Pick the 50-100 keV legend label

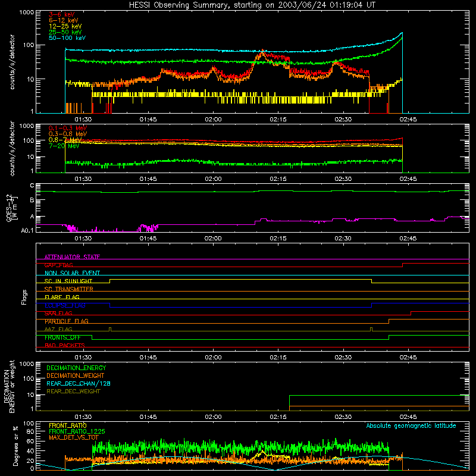click(67, 38)
